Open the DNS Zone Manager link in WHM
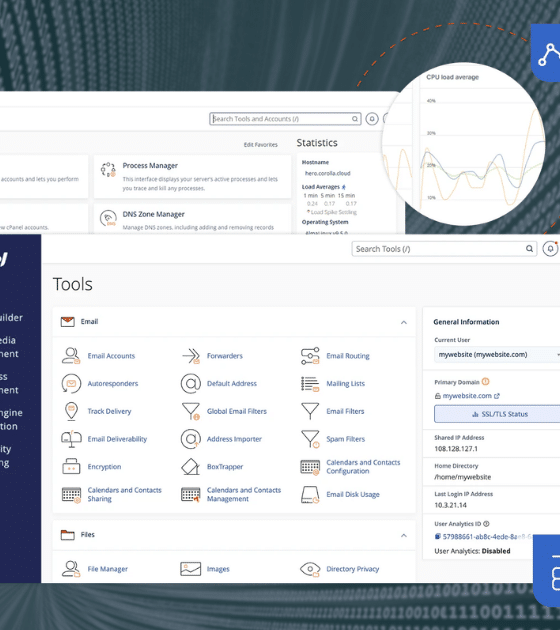Image resolution: width=560 pixels, height=630 pixels. point(153,214)
